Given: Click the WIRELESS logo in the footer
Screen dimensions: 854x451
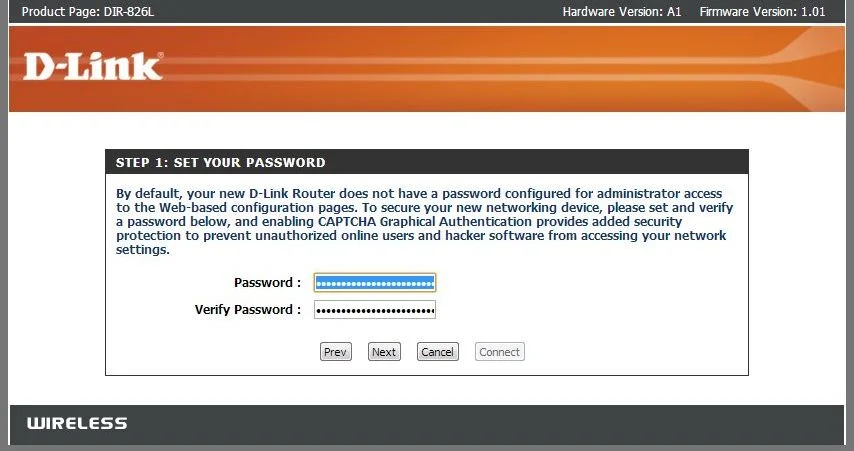Looking at the screenshot, I should tap(77, 423).
